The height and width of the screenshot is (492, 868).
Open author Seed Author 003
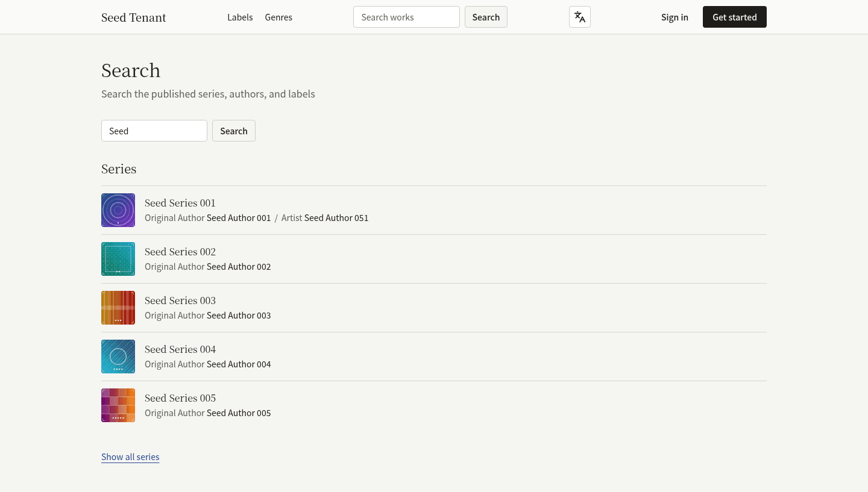239,316
